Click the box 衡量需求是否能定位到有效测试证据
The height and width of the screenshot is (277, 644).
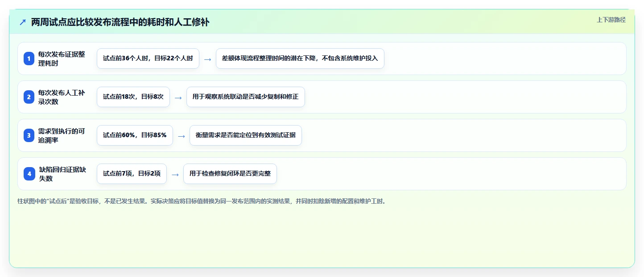click(x=246, y=135)
